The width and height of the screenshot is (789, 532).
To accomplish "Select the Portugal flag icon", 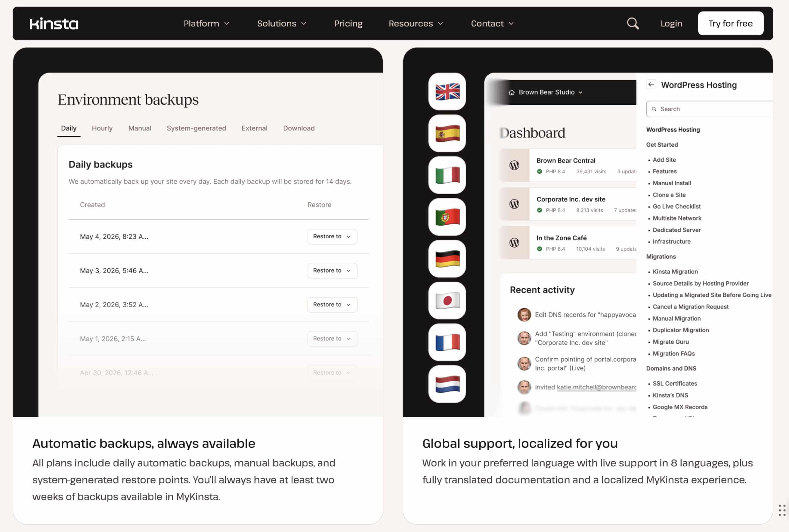I will (x=447, y=217).
